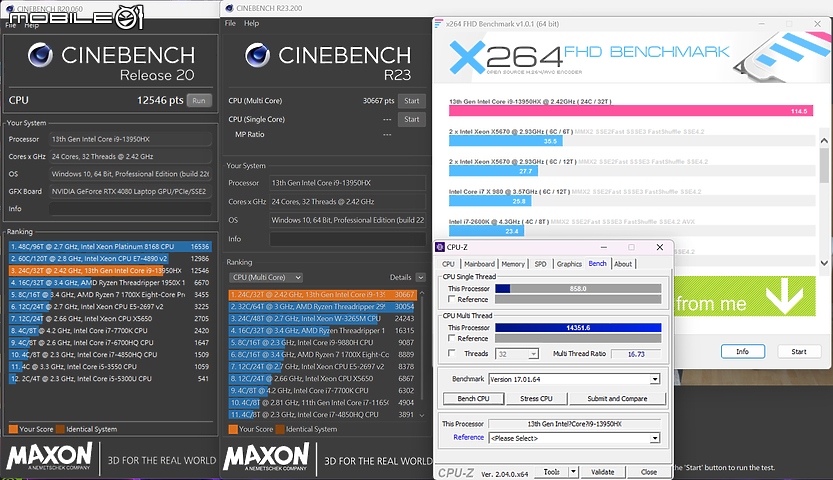Select Xeon W-3265M row in R23 ranking

point(322,319)
